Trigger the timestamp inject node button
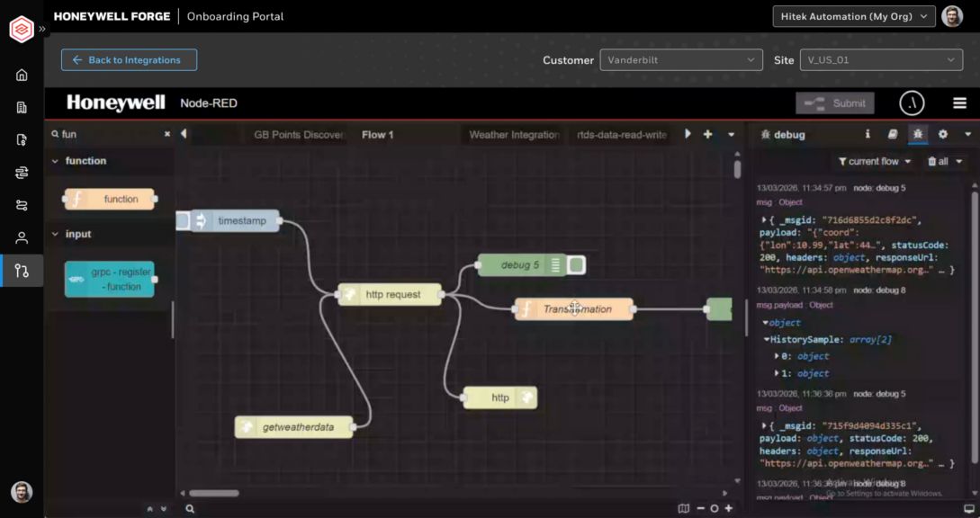The height and width of the screenshot is (518, 980). tap(183, 220)
